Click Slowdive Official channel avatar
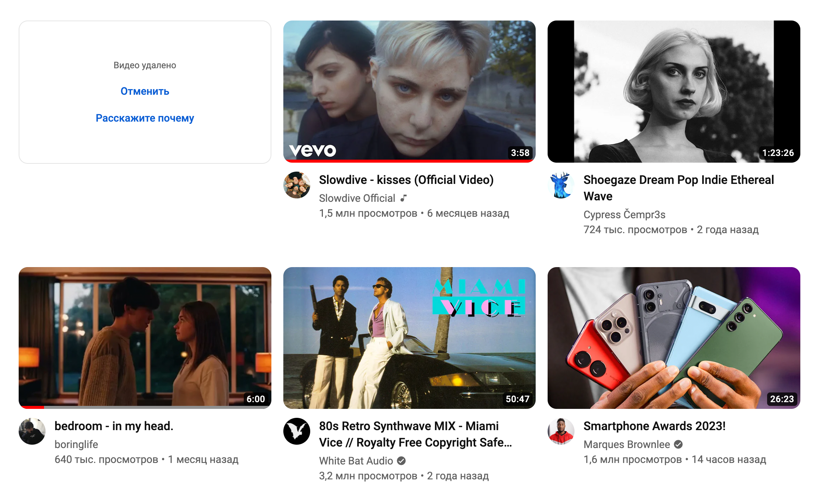 coord(297,185)
